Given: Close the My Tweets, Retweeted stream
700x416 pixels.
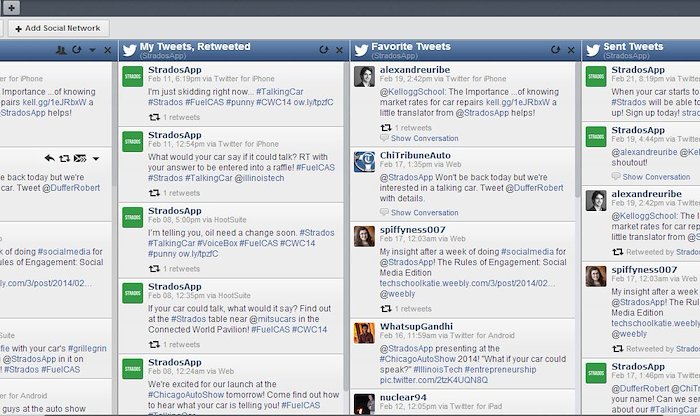Looking at the screenshot, I should (339, 50).
